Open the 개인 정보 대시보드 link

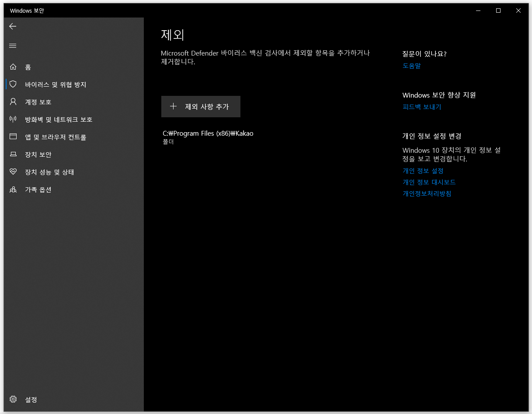(429, 182)
